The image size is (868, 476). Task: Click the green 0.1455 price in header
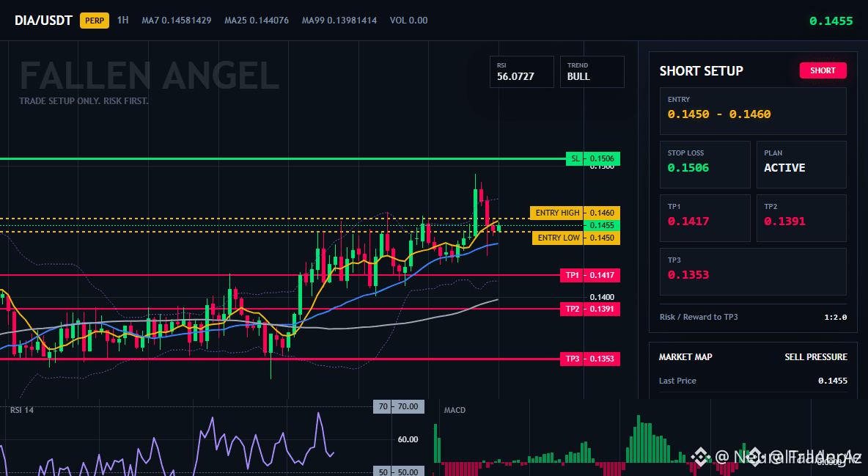coord(831,21)
